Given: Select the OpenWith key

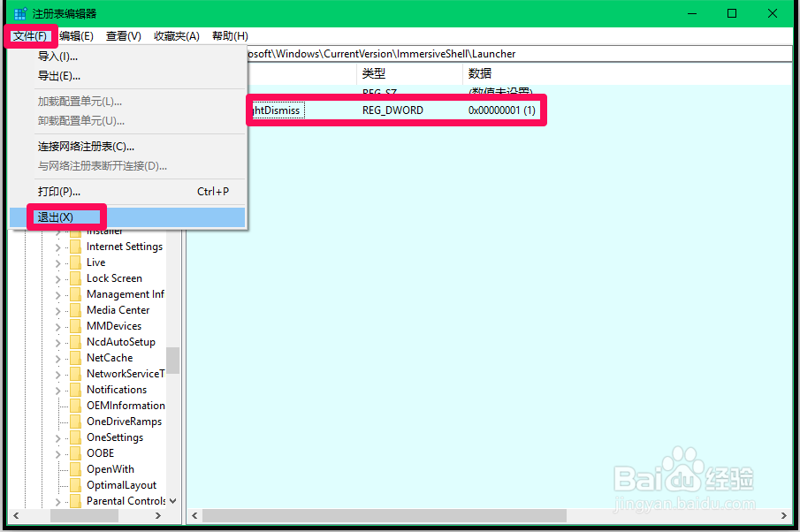Looking at the screenshot, I should [x=110, y=469].
